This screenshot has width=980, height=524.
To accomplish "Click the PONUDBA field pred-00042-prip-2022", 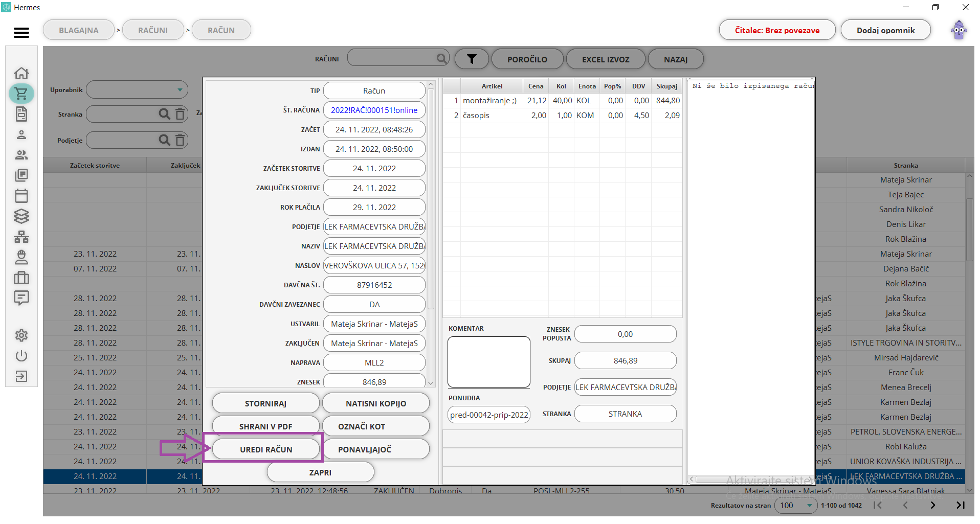I will point(489,415).
